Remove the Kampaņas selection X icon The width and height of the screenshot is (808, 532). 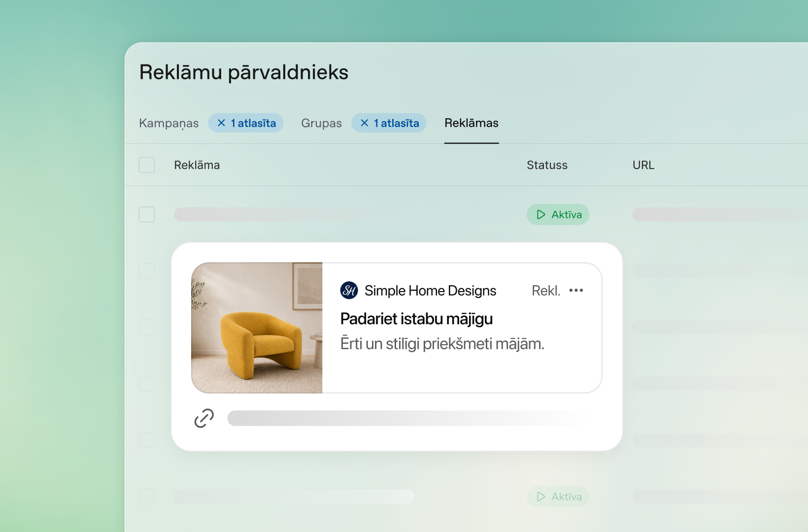[x=222, y=123]
